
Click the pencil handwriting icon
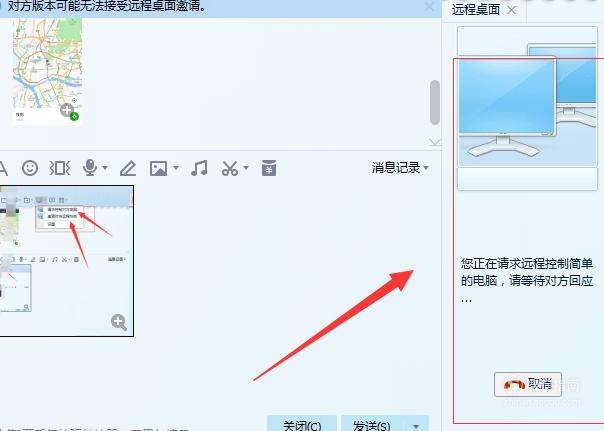click(x=128, y=168)
